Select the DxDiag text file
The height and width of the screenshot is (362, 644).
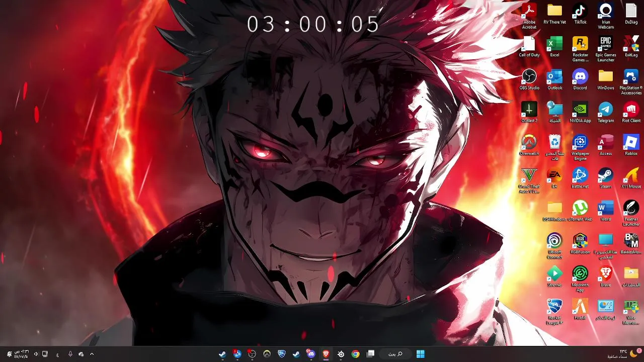pyautogui.click(x=631, y=14)
